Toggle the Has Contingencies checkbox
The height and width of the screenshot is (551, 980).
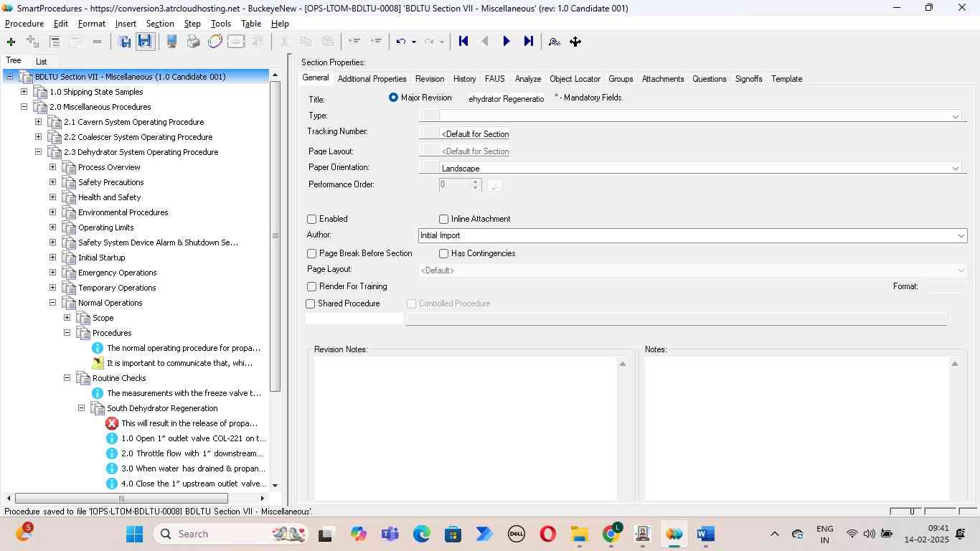(x=443, y=253)
